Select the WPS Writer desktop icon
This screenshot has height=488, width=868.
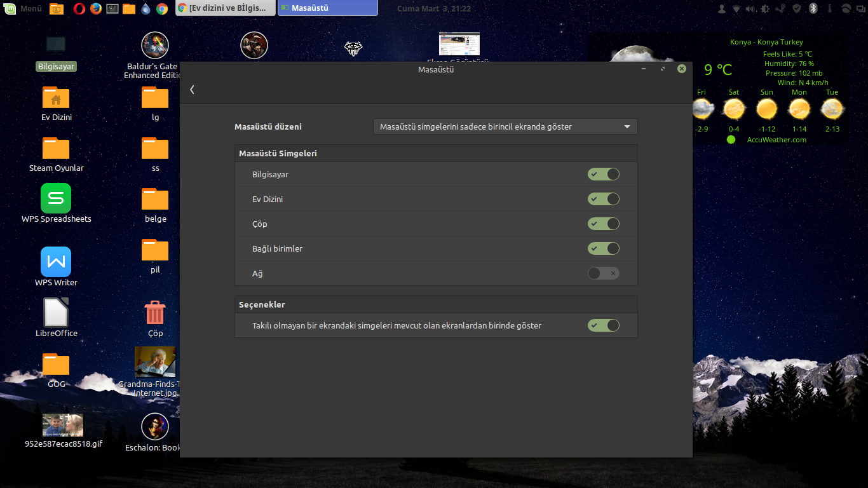56,267
